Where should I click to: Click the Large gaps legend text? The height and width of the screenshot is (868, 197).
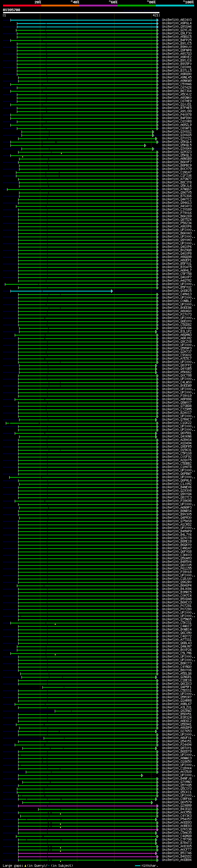[38, 866]
